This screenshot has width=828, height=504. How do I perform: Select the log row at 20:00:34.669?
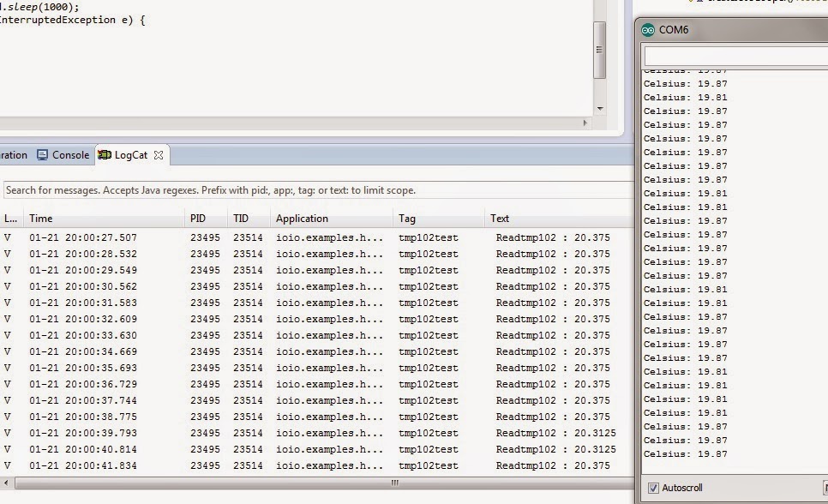tap(317, 351)
